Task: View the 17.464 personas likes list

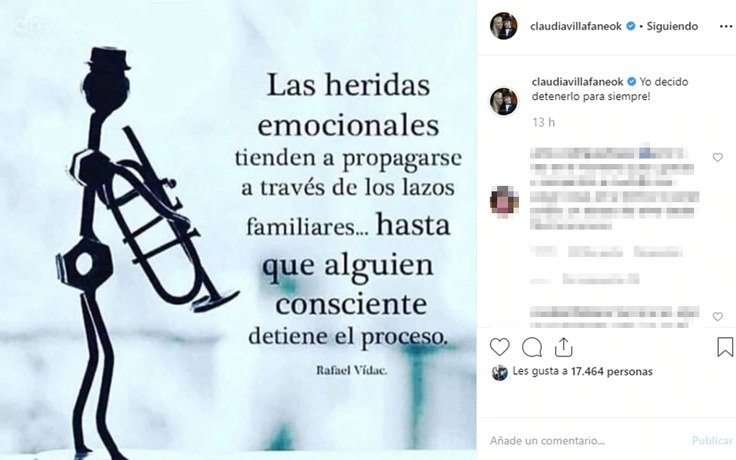Action: pos(612,371)
